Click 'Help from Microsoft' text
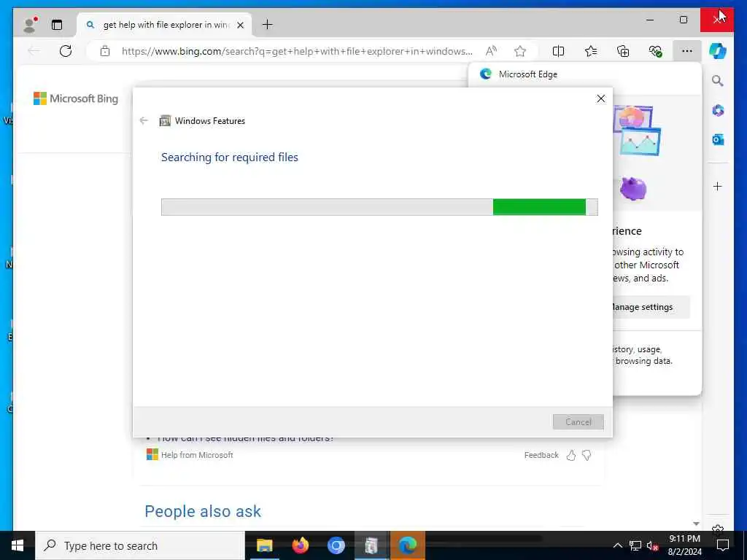747x560 pixels. pos(197,455)
